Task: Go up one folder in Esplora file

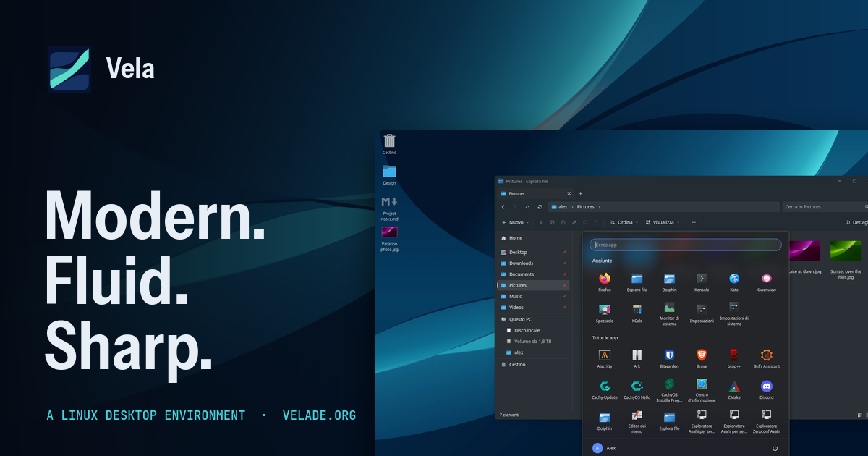Action: click(x=527, y=207)
